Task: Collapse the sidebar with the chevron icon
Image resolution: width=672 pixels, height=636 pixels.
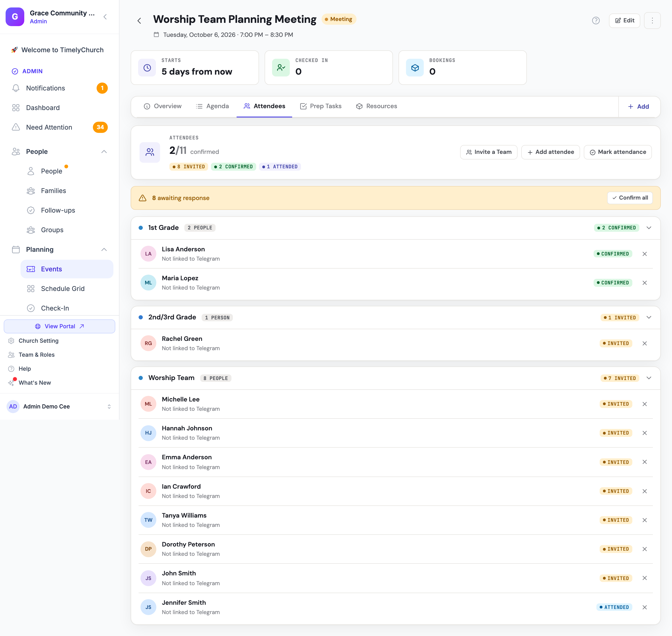Action: tap(105, 17)
